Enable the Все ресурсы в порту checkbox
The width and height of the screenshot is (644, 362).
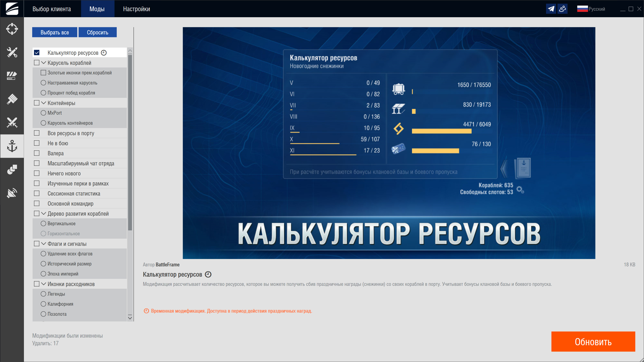37,133
